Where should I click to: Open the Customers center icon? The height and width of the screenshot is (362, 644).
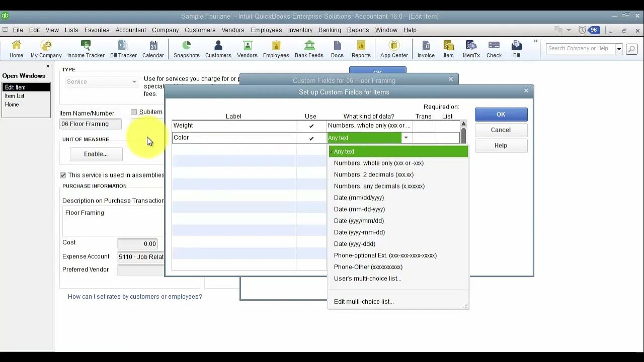218,49
